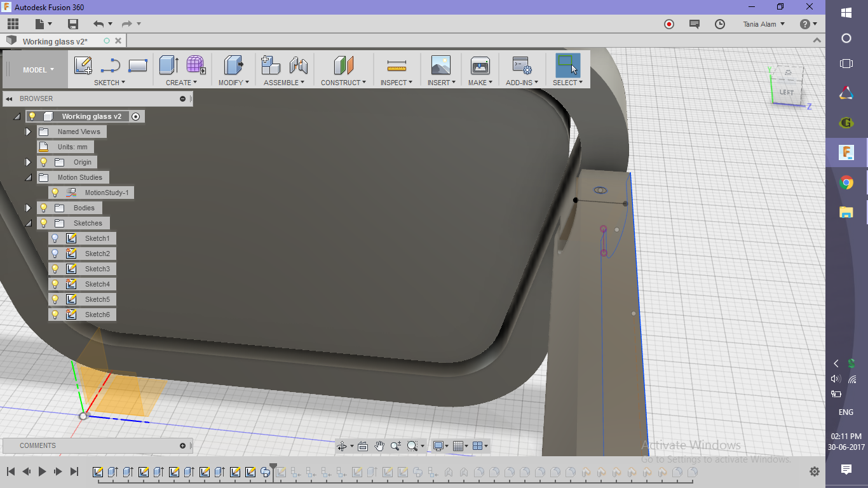Jump to timeline beginning
The height and width of the screenshot is (488, 868).
coord(11,471)
